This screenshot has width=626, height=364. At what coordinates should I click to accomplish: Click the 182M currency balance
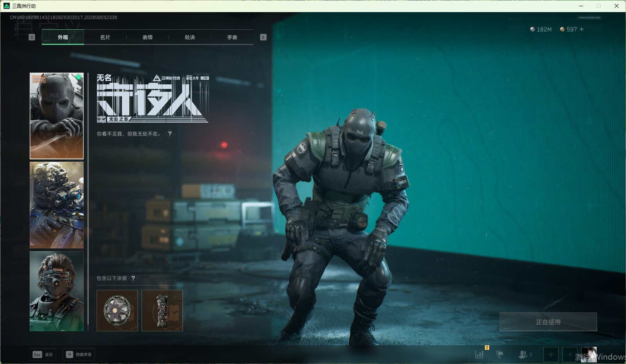(x=541, y=29)
